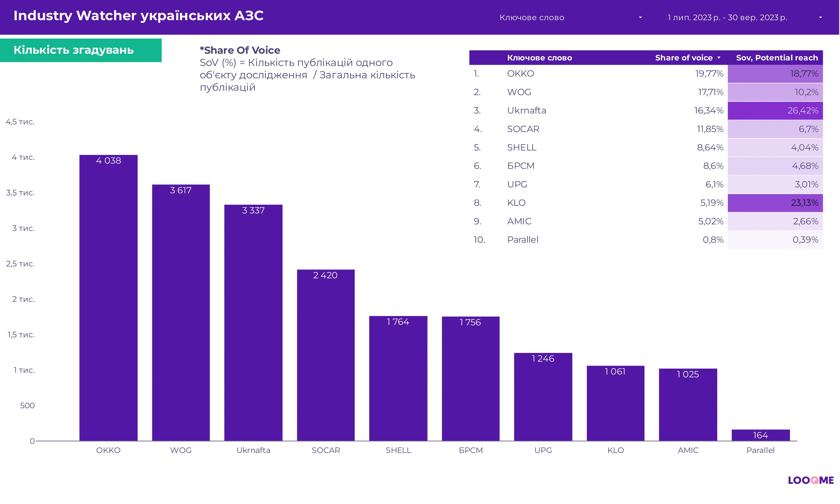Viewport: 840px width, 504px height.
Task: Click the SOCAR bar showing 2 420
Action: (x=325, y=355)
